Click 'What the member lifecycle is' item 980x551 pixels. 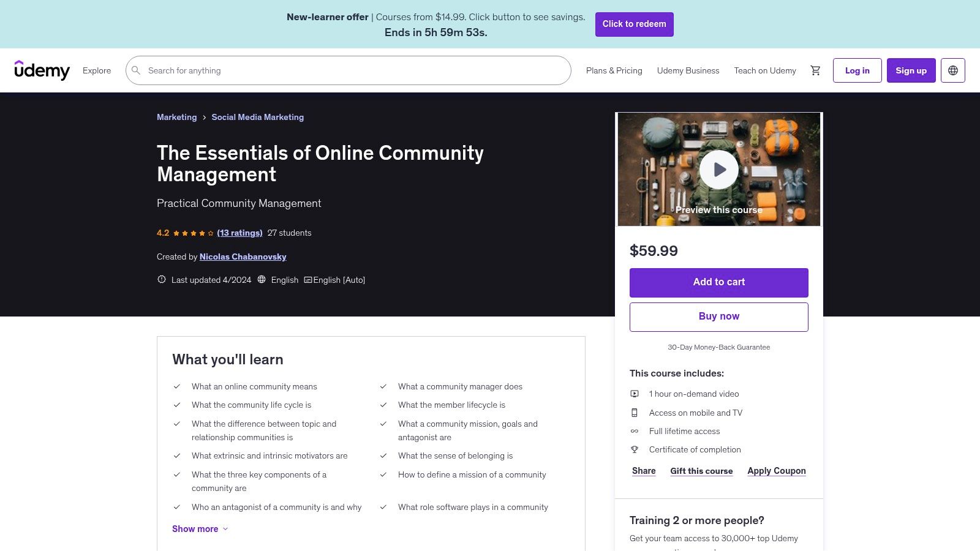[x=451, y=405]
